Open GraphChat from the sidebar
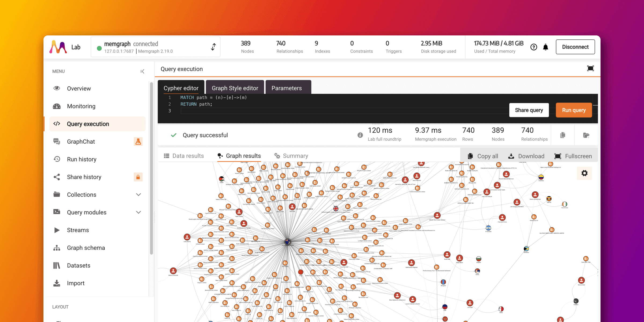Image resolution: width=644 pixels, height=322 pixels. (81, 142)
